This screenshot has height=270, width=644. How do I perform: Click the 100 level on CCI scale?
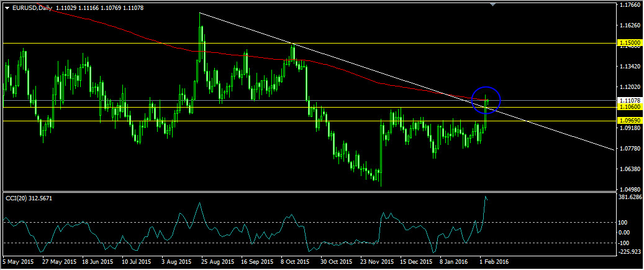click(624, 223)
